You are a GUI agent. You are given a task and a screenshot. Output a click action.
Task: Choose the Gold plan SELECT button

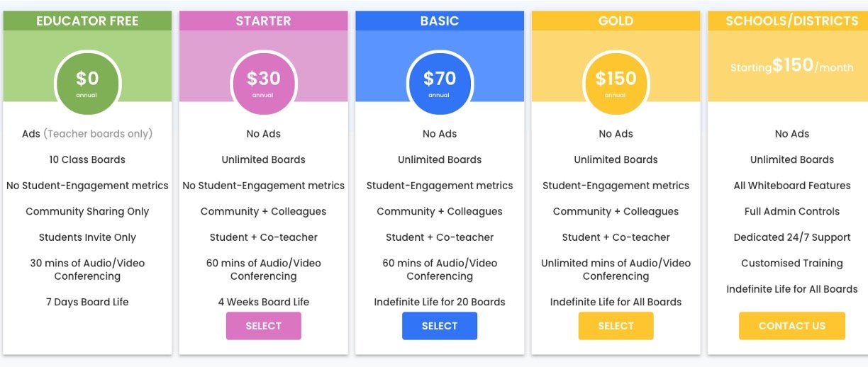click(x=616, y=326)
